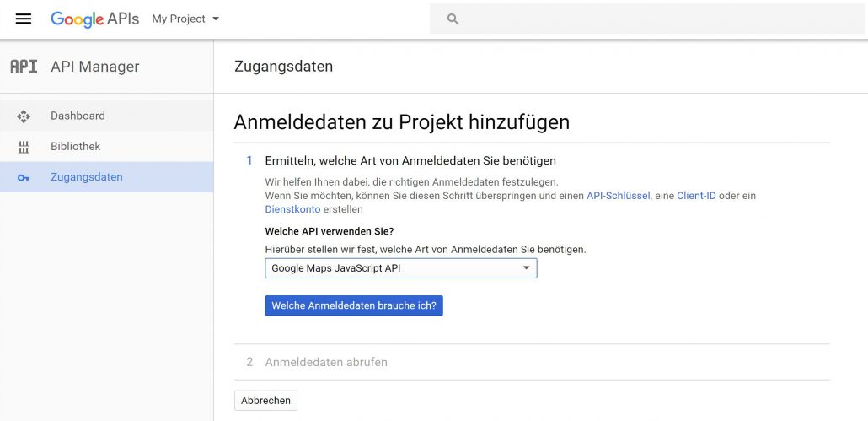Click step 1 title Ermitteln, welche Art
The height and width of the screenshot is (421, 868).
coord(410,160)
